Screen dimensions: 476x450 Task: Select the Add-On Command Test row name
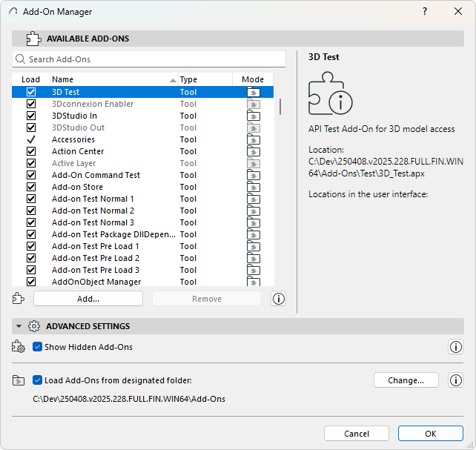point(96,175)
